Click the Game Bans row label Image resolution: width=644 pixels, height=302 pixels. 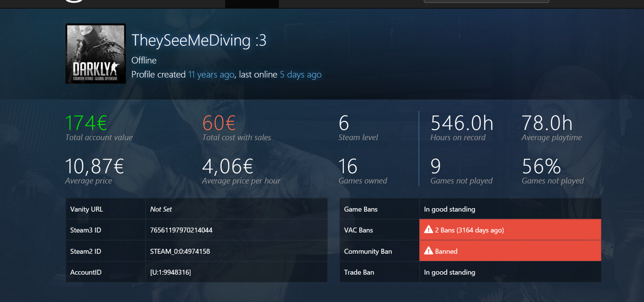coord(361,209)
